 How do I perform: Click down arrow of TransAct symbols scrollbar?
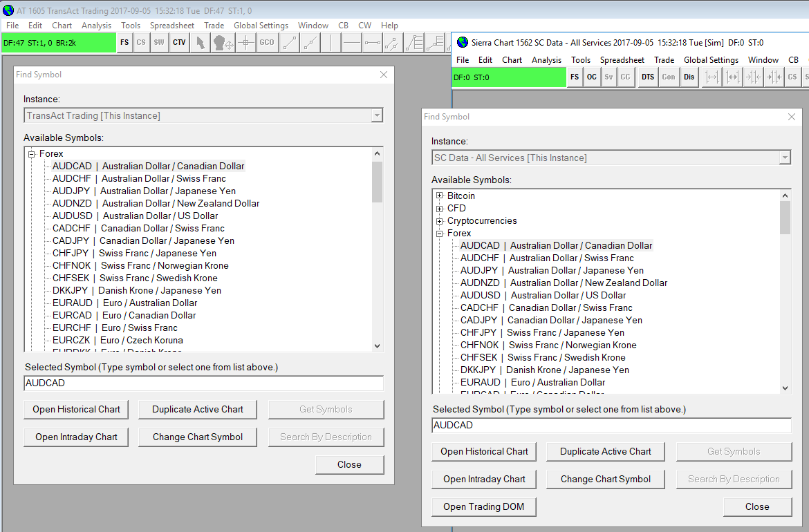(377, 346)
